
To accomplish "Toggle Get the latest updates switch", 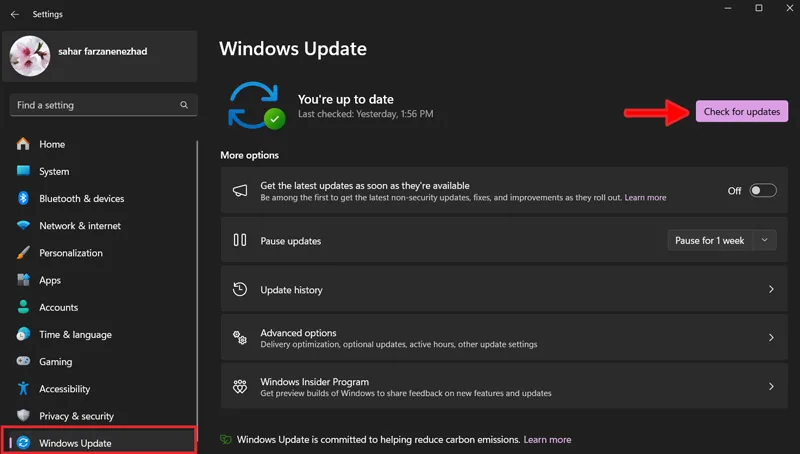I will tap(763, 190).
